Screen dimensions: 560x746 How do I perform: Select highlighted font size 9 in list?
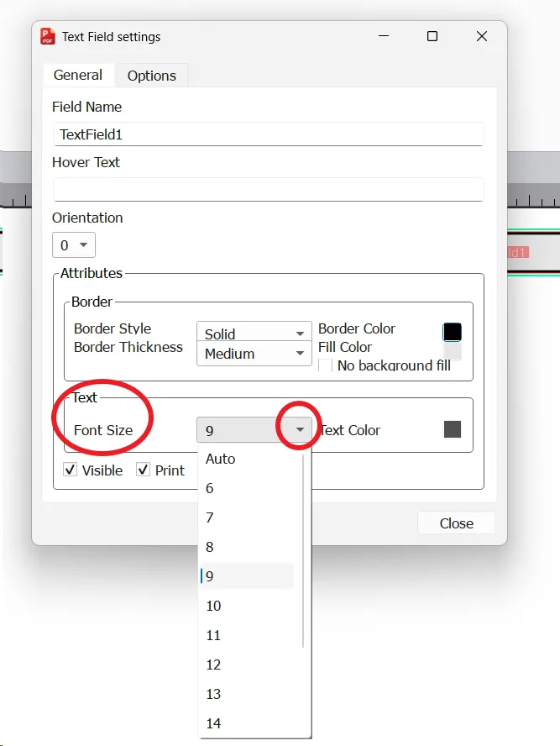tap(247, 576)
